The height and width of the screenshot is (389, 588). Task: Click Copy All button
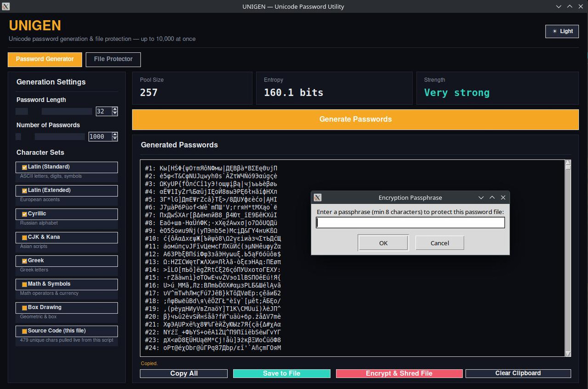coord(184,373)
